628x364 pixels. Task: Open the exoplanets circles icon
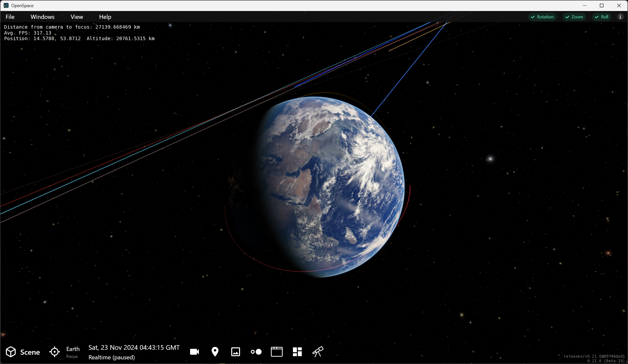(256, 352)
